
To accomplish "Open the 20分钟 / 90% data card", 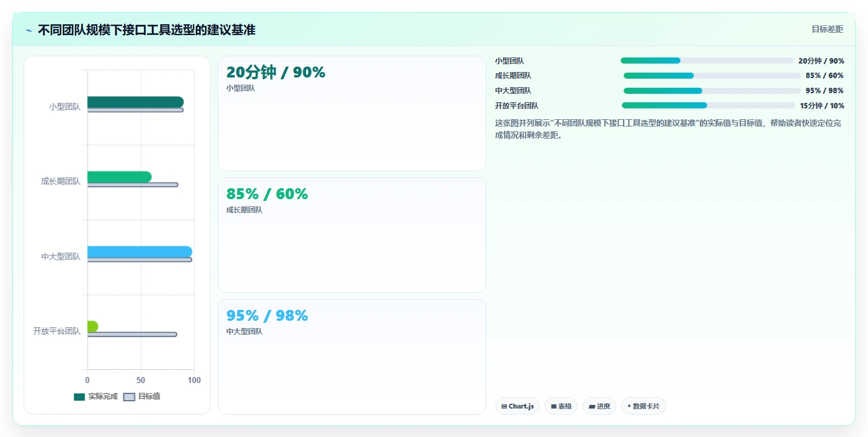I will click(x=352, y=114).
